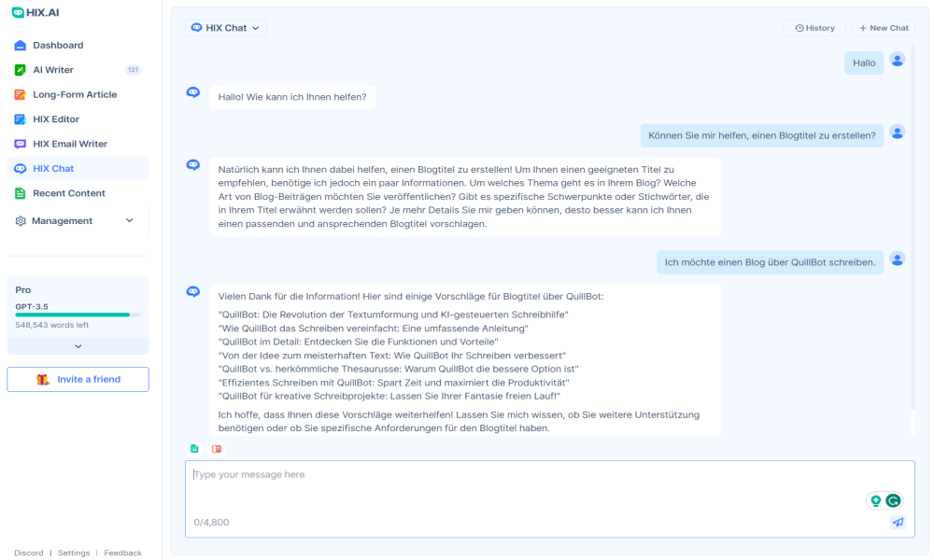This screenshot has width=934, height=560.
Task: Click the green lightbulb icon in the message box
Action: tap(876, 500)
